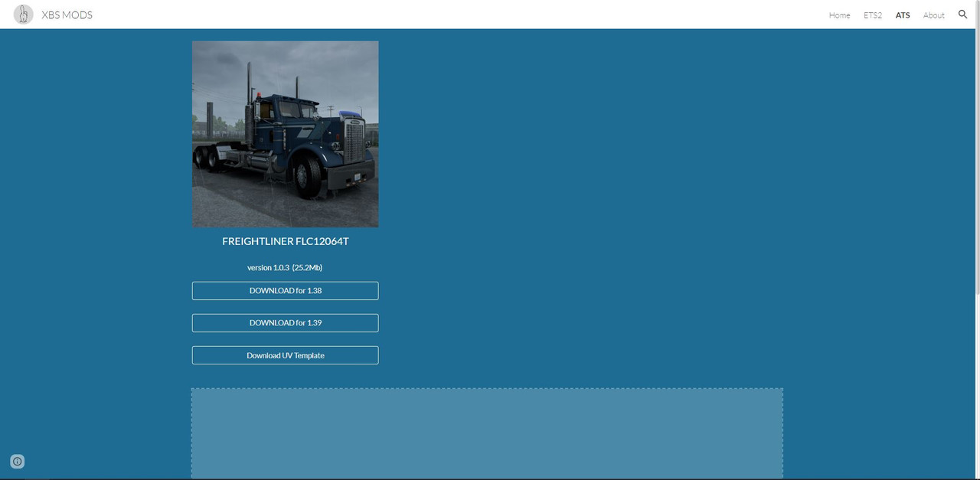This screenshot has width=980, height=480.
Task: Click DOWNLOAD for 1.39 button
Action: coord(285,323)
